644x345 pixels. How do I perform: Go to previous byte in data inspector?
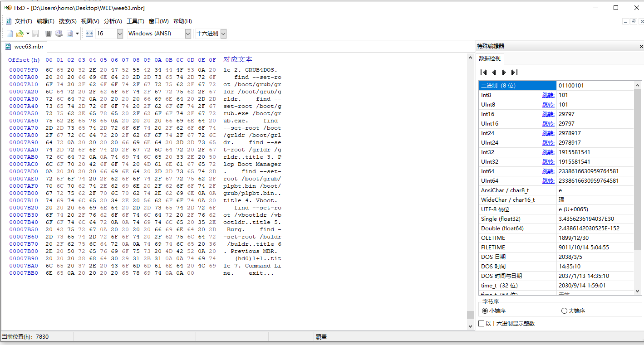click(494, 72)
